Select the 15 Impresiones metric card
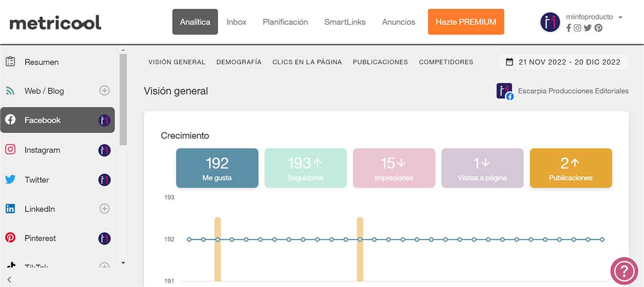The image size is (644, 287). 394,168
